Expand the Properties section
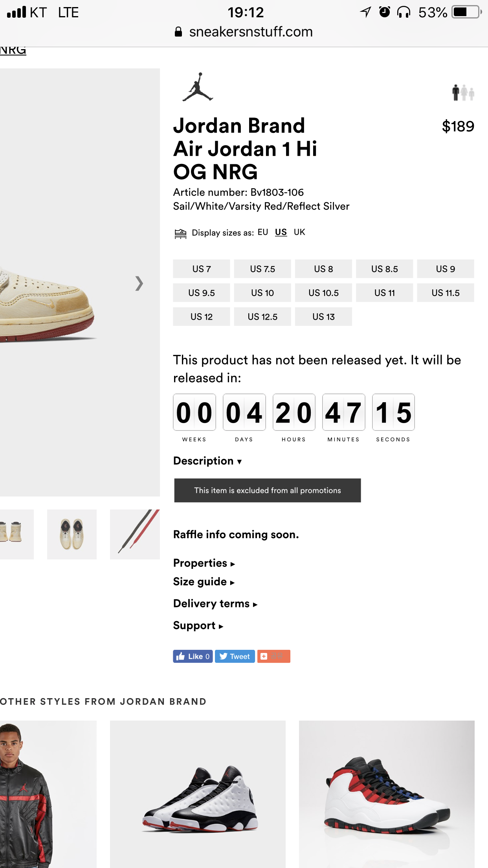 pos(204,563)
